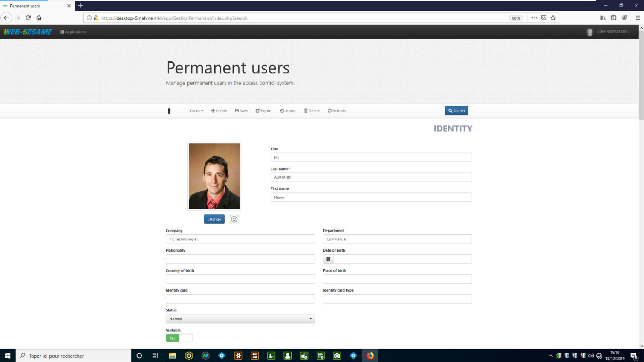Image resolution: width=644 pixels, height=362 pixels.
Task: Open the Go to dropdown menu
Action: [x=197, y=111]
